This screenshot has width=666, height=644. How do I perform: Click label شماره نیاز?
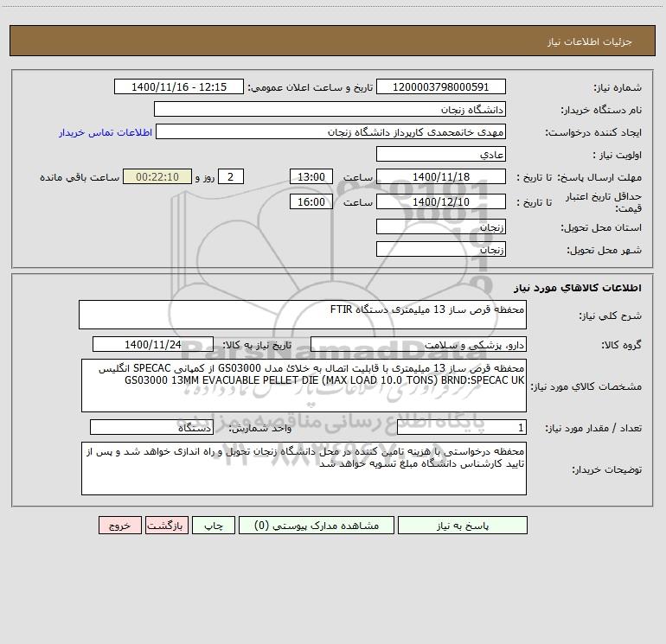(618, 87)
